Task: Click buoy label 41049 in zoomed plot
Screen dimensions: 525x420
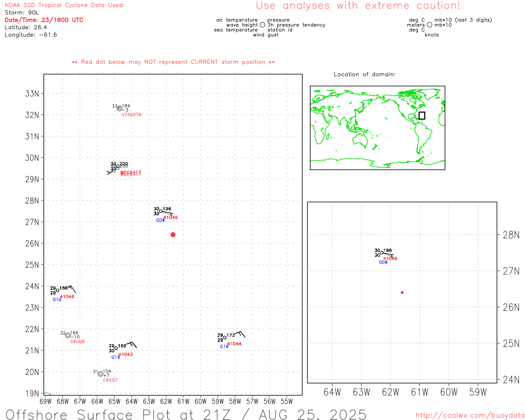Action: pyautogui.click(x=390, y=259)
